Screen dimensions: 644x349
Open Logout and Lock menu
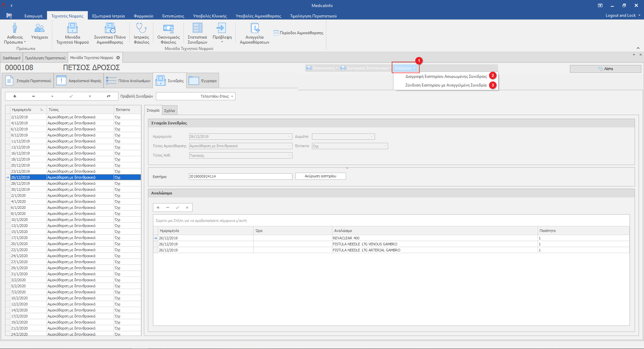coord(623,15)
